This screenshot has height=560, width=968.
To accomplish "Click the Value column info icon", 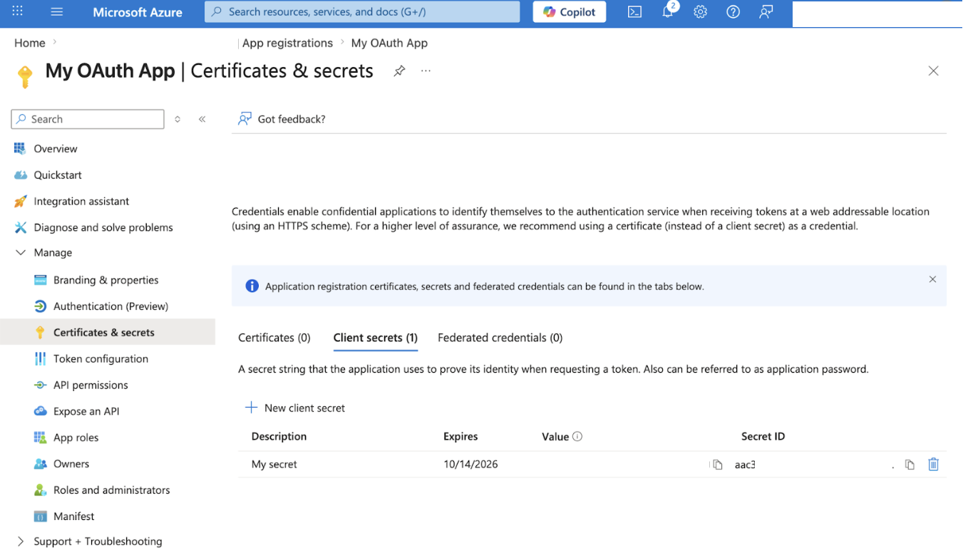I will point(577,436).
